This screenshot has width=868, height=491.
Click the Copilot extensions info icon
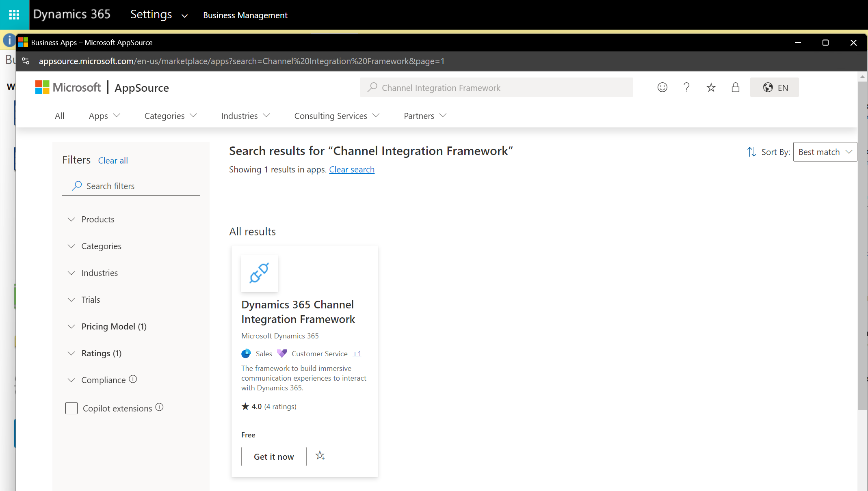click(159, 407)
